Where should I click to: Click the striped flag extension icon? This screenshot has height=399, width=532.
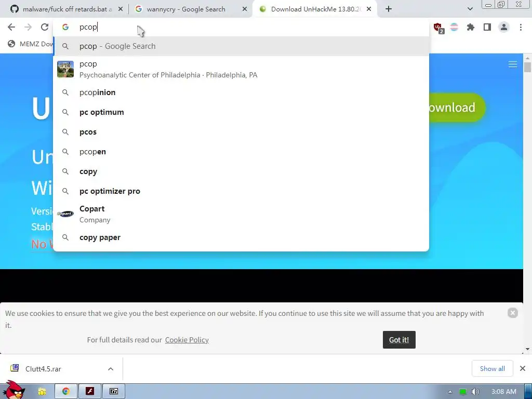point(454,27)
